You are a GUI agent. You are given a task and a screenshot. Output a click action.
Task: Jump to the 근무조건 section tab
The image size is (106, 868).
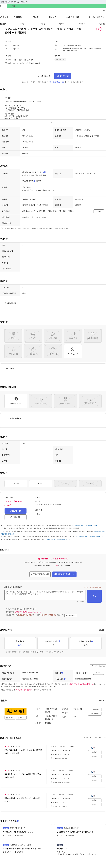click(x=23, y=24)
